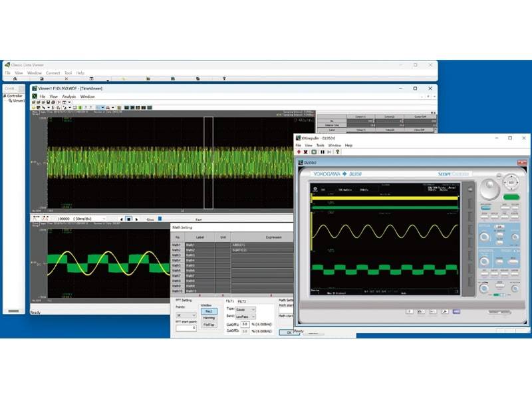Image resolution: width=532 pixels, height=399 pixels.
Task: Select the Rect window option
Action: click(x=209, y=311)
